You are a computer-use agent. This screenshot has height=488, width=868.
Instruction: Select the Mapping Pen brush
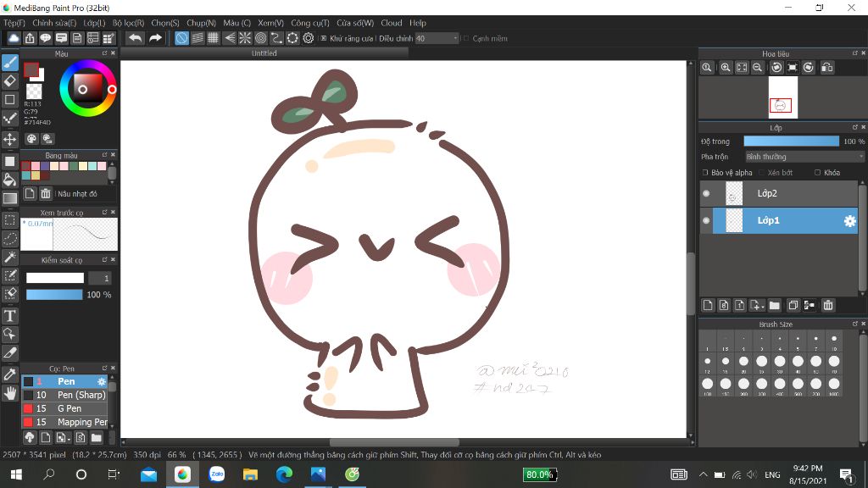64,422
